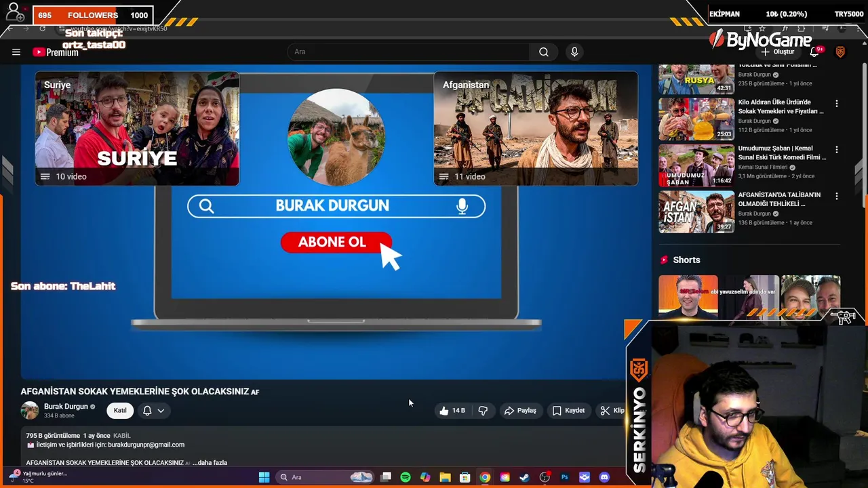The image size is (868, 488).
Task: Open more options for AFGANİSTAN'DA TALİBAN'IN video
Action: click(836, 197)
